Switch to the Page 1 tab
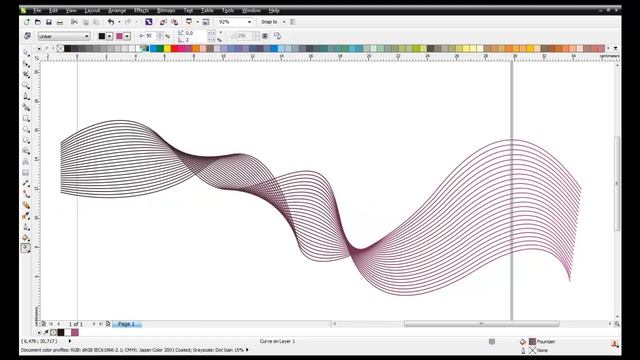 (127, 324)
